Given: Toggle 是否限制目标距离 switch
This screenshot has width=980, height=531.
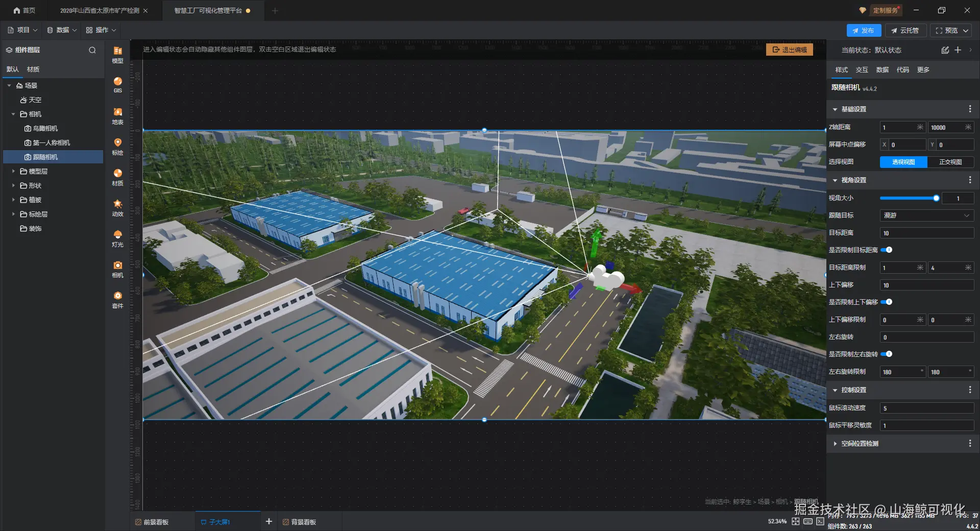Looking at the screenshot, I should pyautogui.click(x=887, y=250).
